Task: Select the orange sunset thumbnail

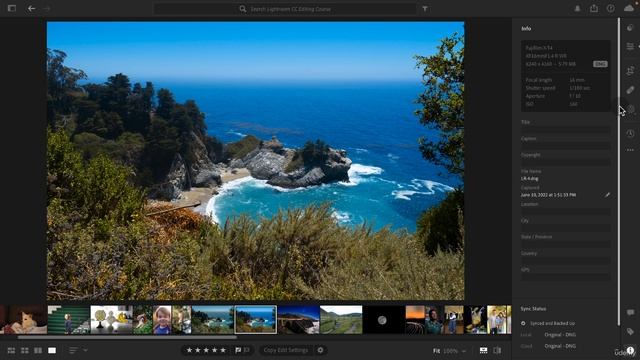Action: tap(415, 320)
